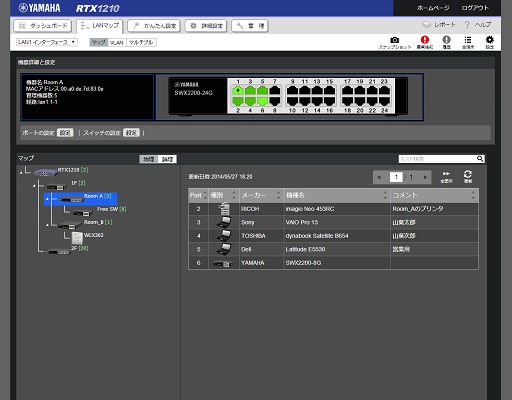
Task: Toggle the left map view mode button
Action: [x=149, y=159]
